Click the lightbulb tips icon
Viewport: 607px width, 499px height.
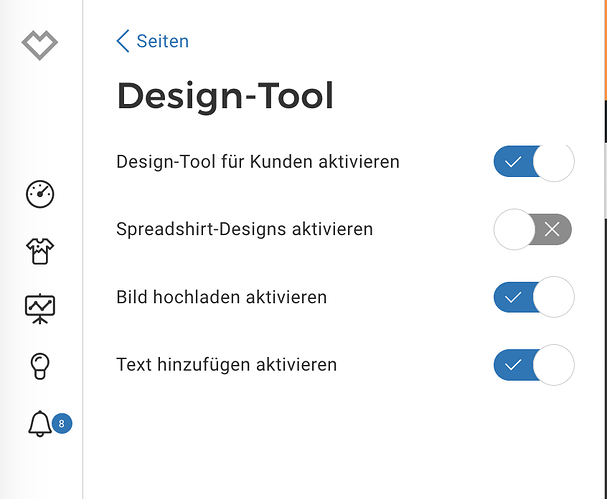[40, 366]
